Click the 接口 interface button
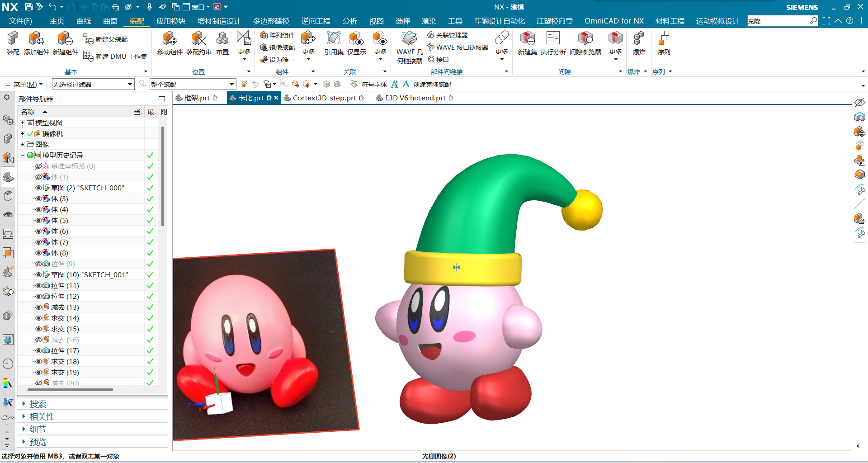This screenshot has height=463, width=868. tap(438, 60)
